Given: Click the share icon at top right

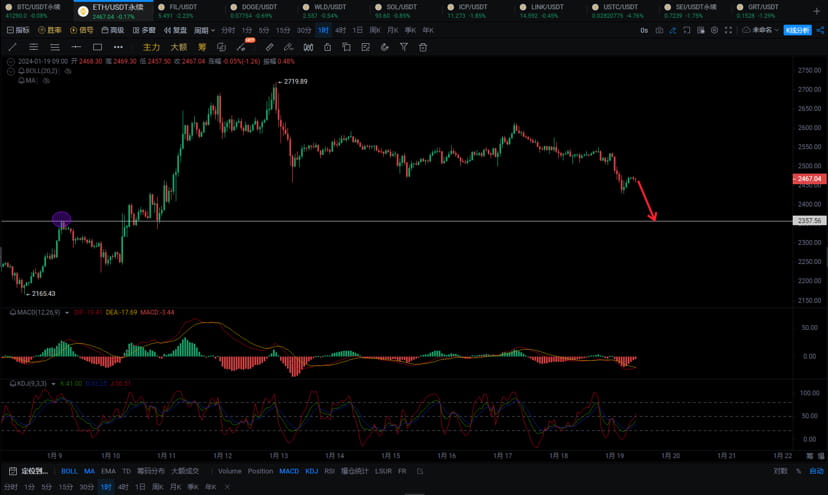Looking at the screenshot, I should click(x=820, y=31).
